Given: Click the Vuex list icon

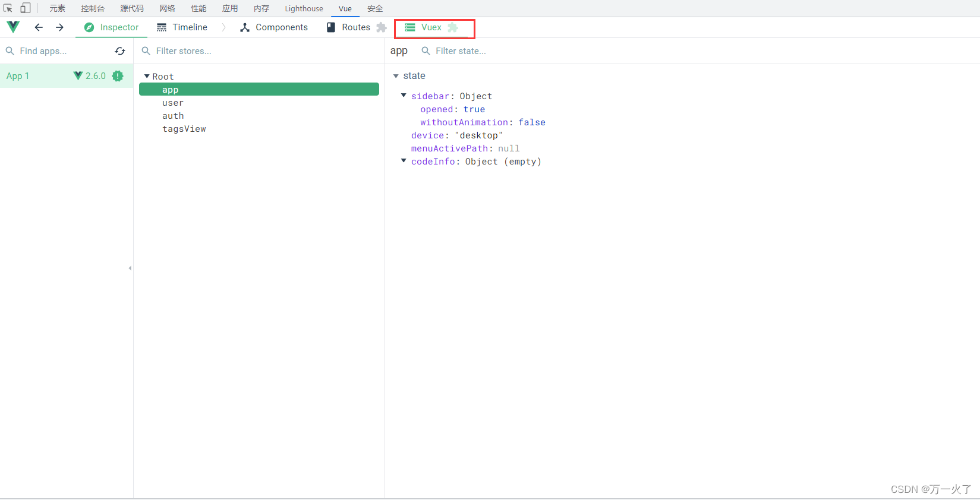Looking at the screenshot, I should point(410,27).
